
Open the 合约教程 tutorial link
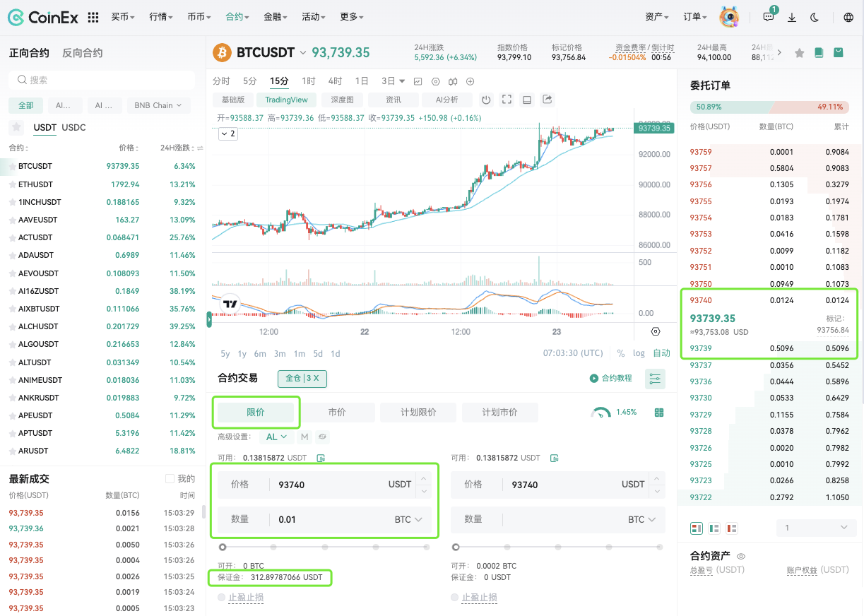(611, 379)
